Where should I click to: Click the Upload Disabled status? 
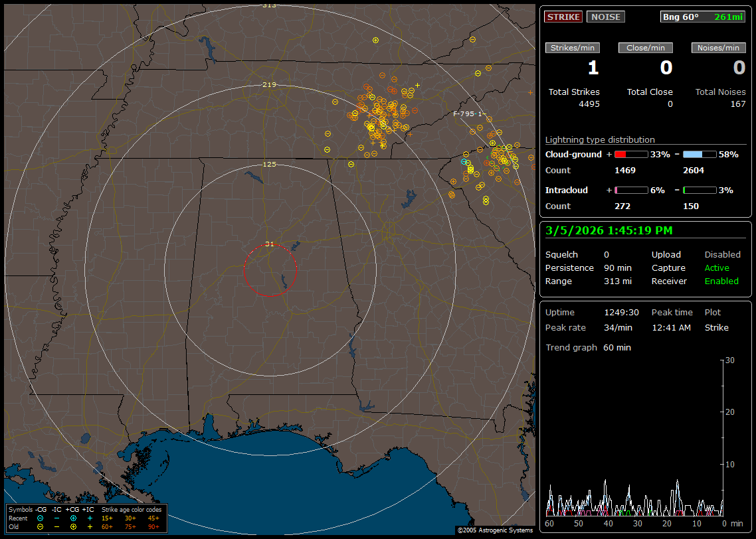coord(722,255)
